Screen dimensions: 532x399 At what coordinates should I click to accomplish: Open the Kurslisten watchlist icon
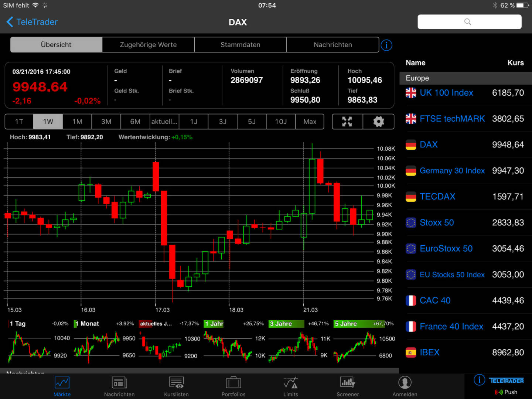click(176, 383)
